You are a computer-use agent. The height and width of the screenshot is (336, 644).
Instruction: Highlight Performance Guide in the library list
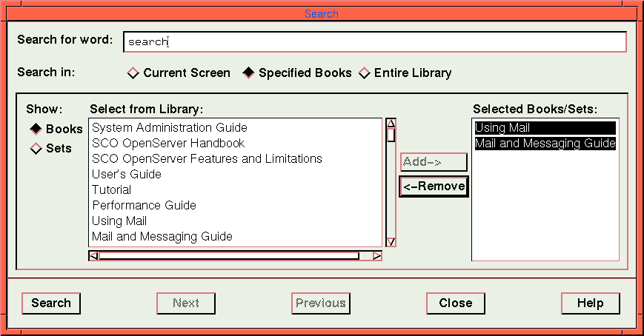(x=144, y=205)
